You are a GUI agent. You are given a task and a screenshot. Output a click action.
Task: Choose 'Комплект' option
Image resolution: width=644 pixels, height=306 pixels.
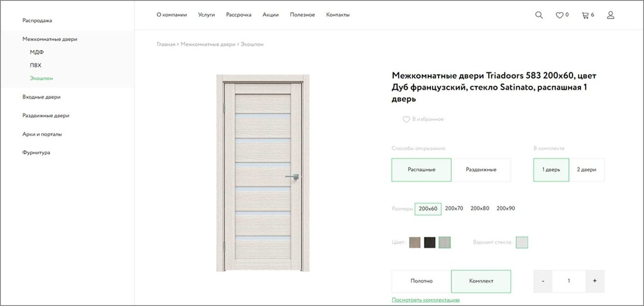[x=481, y=281]
